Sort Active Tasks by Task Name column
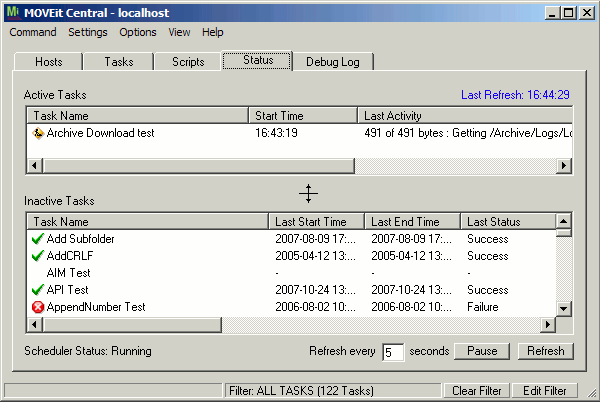The image size is (600, 402). tap(137, 116)
